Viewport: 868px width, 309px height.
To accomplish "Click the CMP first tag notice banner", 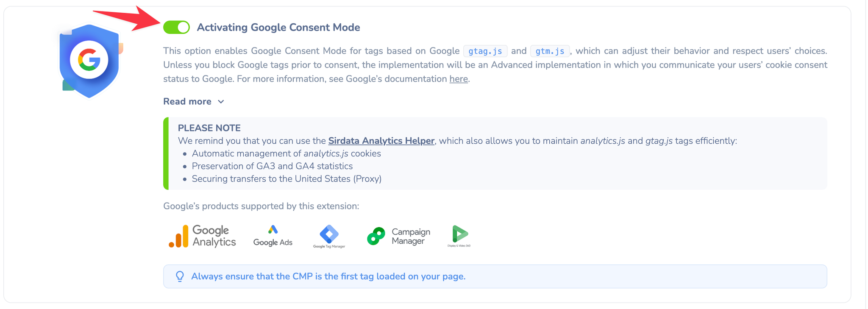I will 495,276.
